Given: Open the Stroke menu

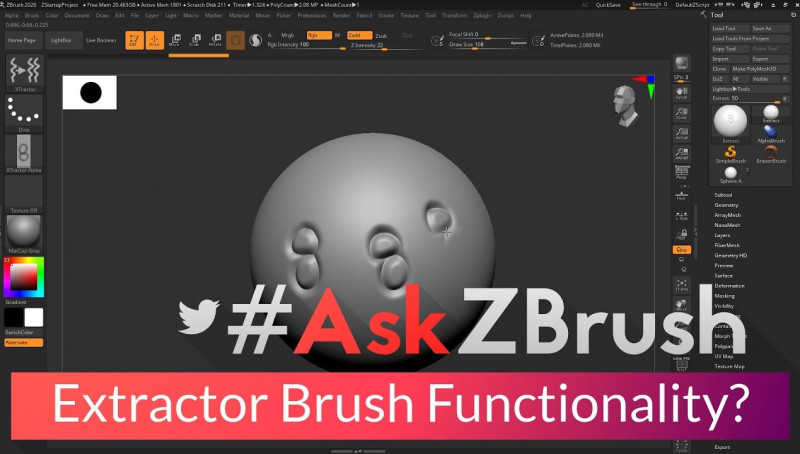Looking at the screenshot, I should click(x=386, y=16).
